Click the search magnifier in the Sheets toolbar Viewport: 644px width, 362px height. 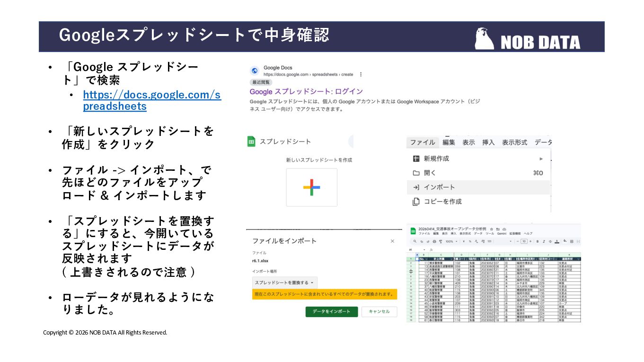point(415,241)
